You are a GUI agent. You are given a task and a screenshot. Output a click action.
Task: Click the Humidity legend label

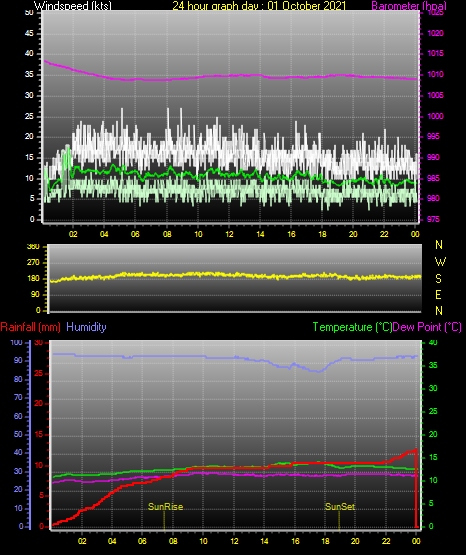[x=86, y=327]
